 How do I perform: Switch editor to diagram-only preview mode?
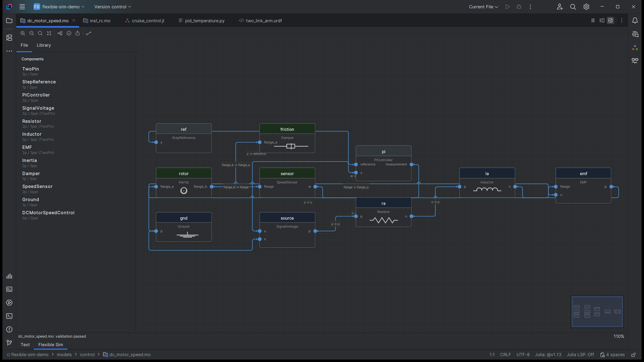(611, 21)
